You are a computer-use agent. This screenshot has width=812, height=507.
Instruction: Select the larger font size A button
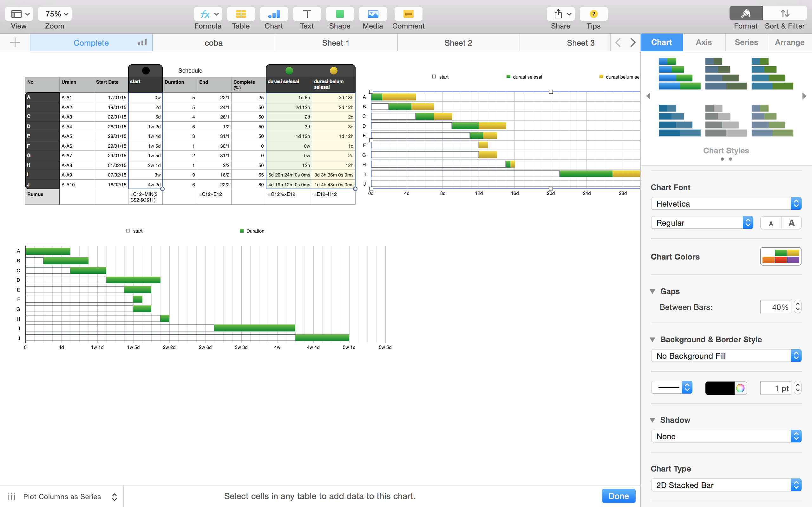point(791,223)
